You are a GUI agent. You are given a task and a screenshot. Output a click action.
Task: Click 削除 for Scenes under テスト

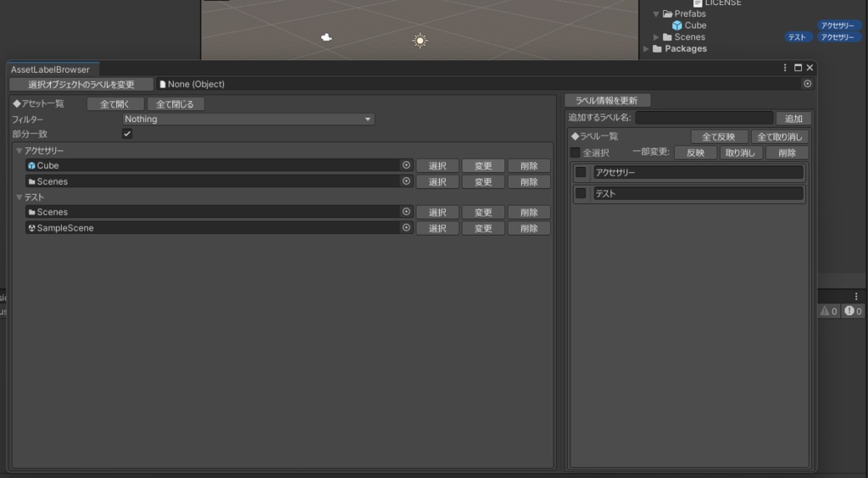[x=529, y=213]
